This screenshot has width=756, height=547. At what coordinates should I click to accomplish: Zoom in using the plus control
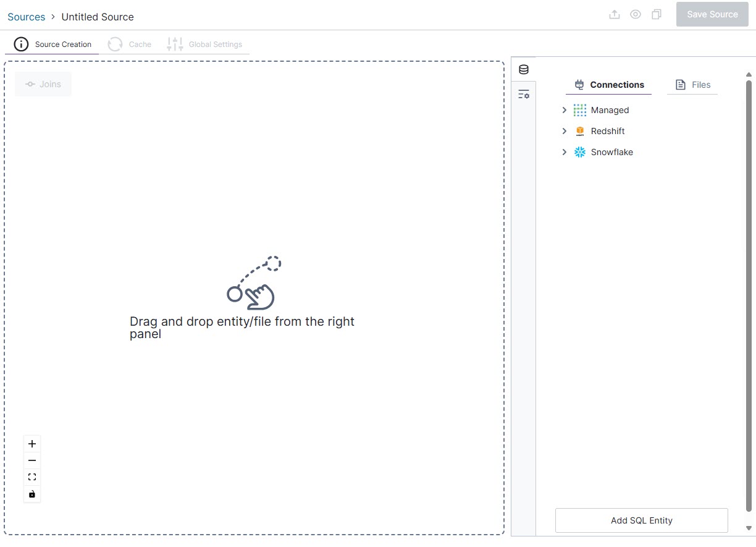point(31,443)
